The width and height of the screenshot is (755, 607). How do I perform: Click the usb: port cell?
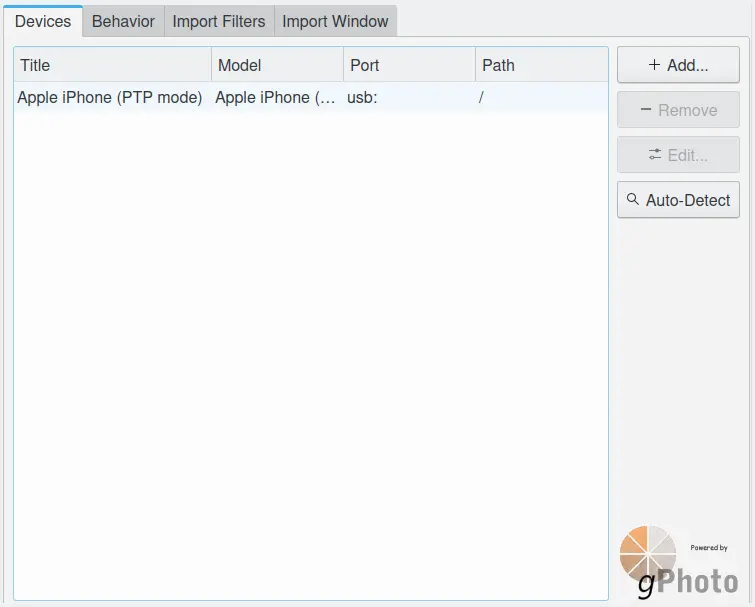[362, 98]
